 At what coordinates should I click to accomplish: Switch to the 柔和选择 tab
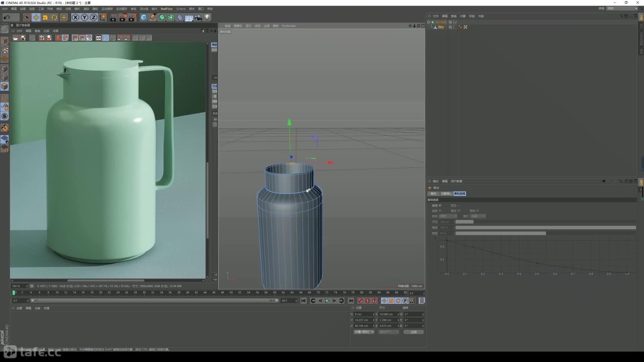[x=460, y=194]
